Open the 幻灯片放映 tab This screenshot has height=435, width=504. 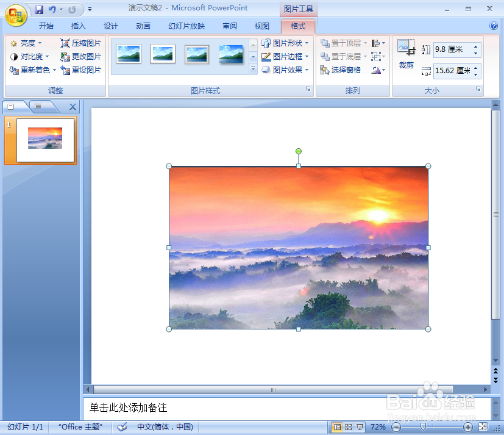click(186, 26)
